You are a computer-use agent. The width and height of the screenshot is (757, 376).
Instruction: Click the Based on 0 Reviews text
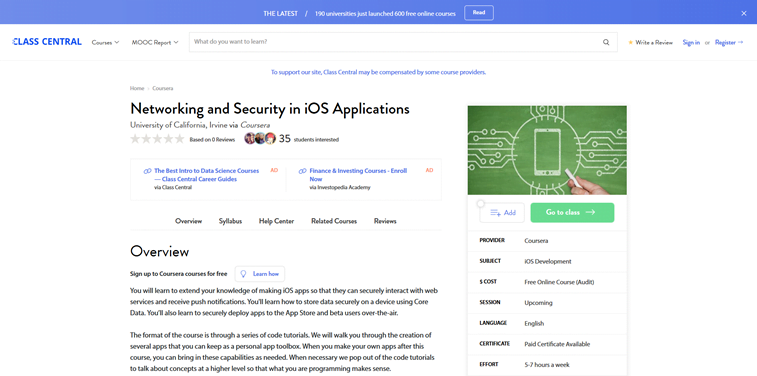212,139
